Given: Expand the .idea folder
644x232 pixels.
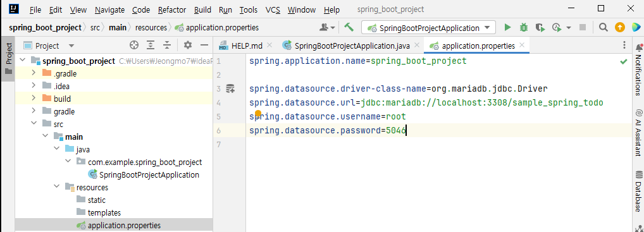Looking at the screenshot, I should pos(34,86).
